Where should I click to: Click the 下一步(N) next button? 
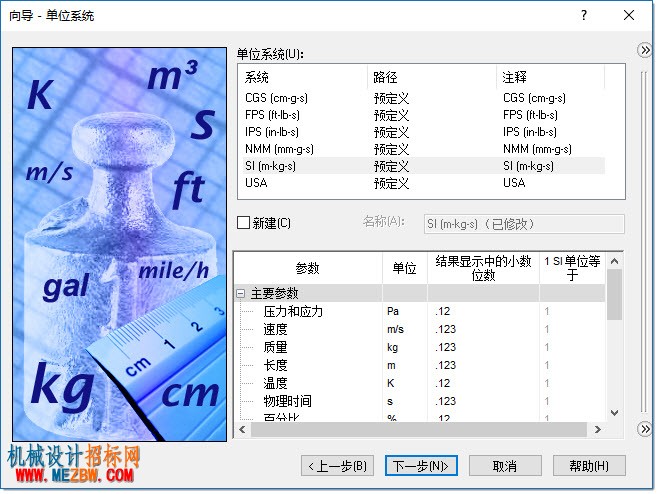click(x=421, y=466)
